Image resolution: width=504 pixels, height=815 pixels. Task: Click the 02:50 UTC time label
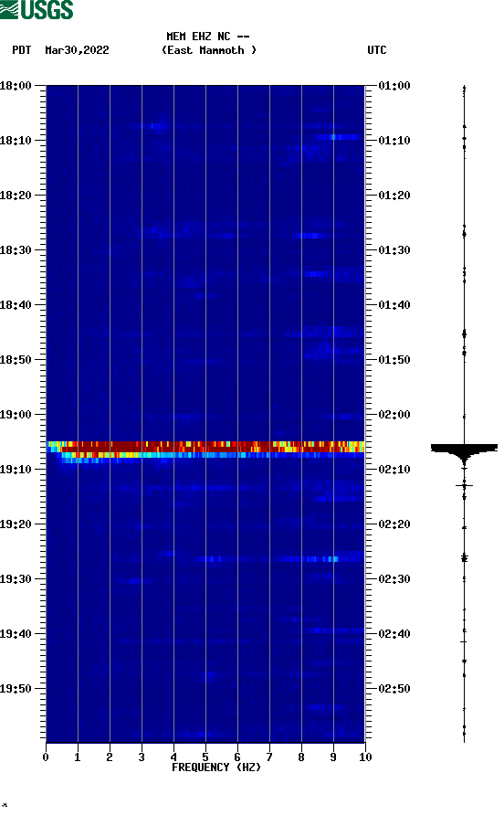(394, 689)
